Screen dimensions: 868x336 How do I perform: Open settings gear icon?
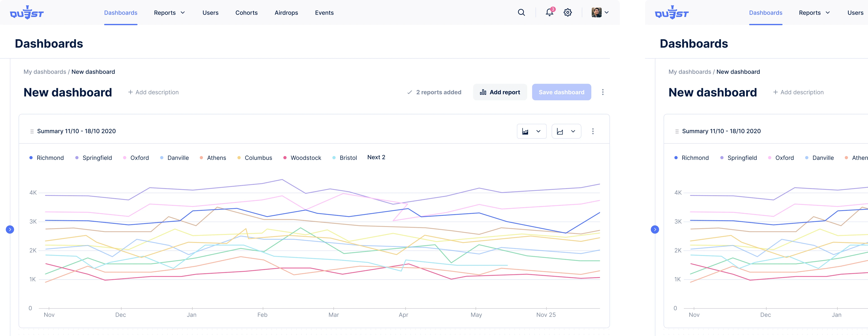568,12
